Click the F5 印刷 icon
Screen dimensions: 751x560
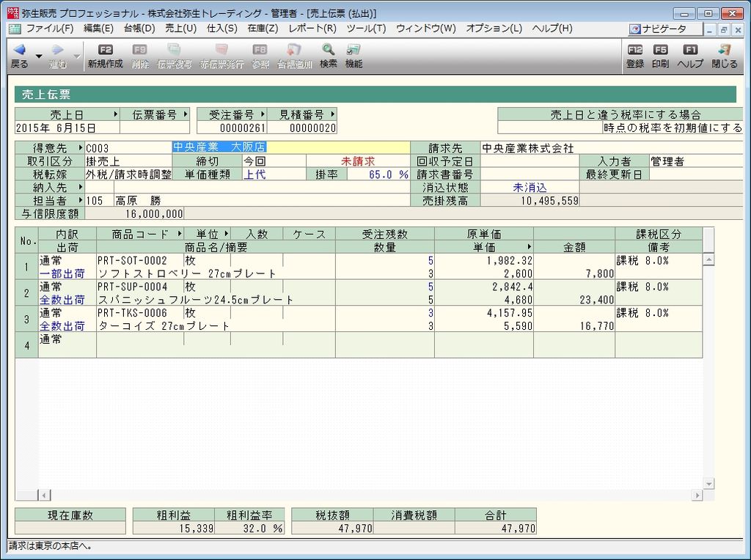[661, 50]
